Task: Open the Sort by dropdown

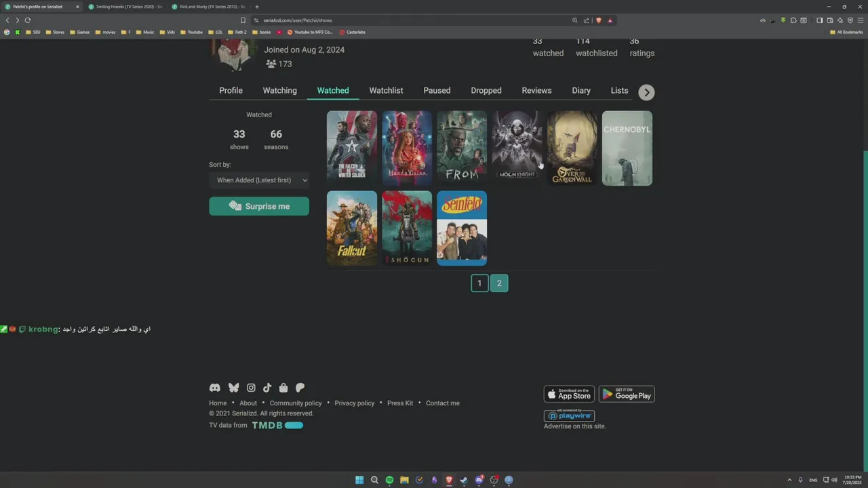Action: click(x=259, y=180)
